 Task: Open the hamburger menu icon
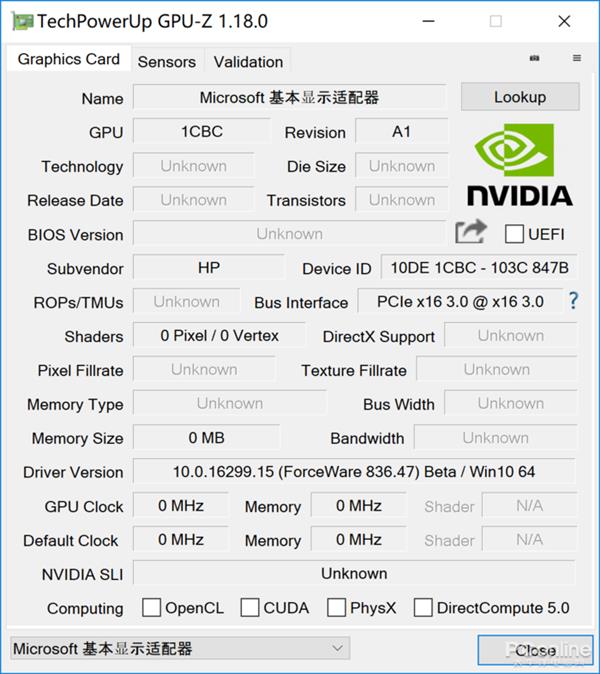[x=577, y=58]
